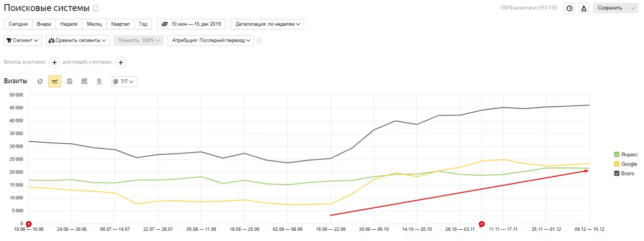Open the Атрибуция: Последний переход dropdown
The width and height of the screenshot is (644, 241).
[x=211, y=40]
